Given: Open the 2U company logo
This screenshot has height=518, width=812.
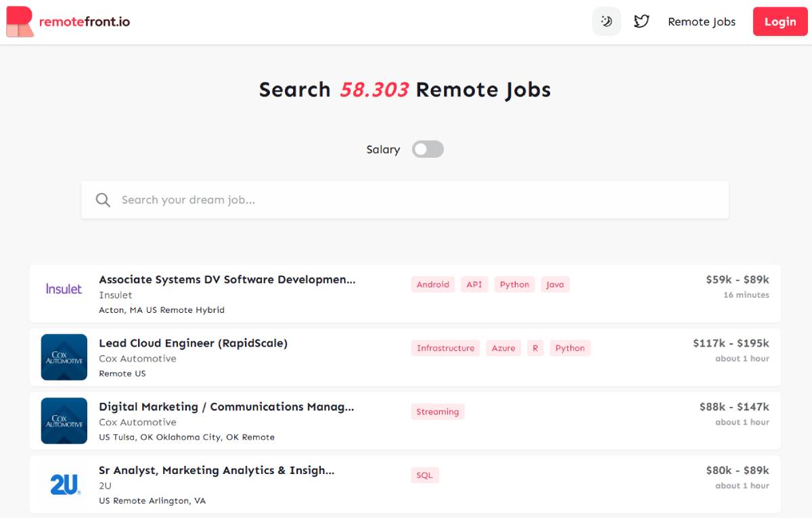Looking at the screenshot, I should (65, 484).
